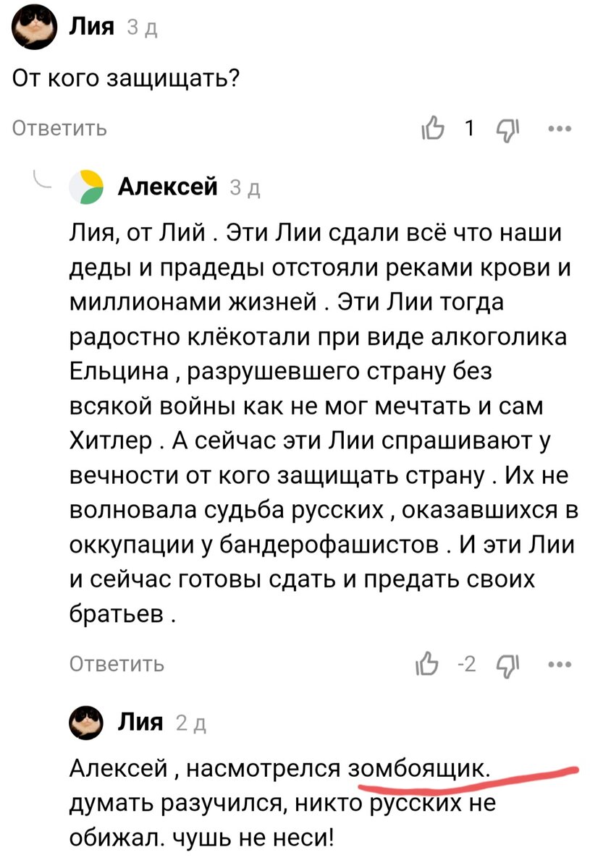Click Алексей's round avatar picture

[x=86, y=185]
